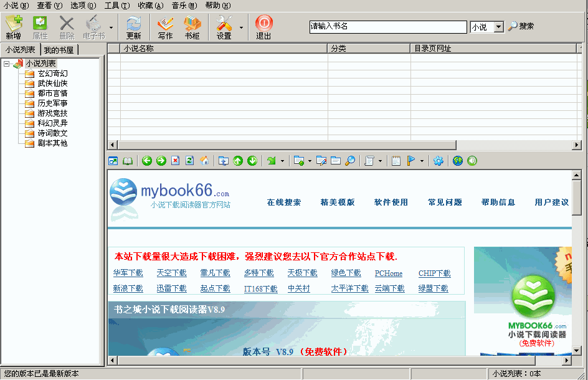588x380 pixels.
Task: Click the 退出 exit button
Action: pos(263,27)
